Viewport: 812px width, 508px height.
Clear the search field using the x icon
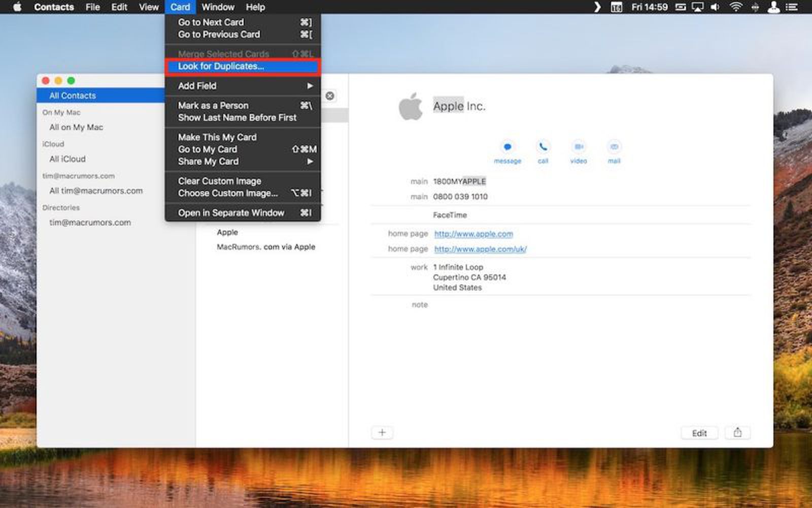(330, 96)
